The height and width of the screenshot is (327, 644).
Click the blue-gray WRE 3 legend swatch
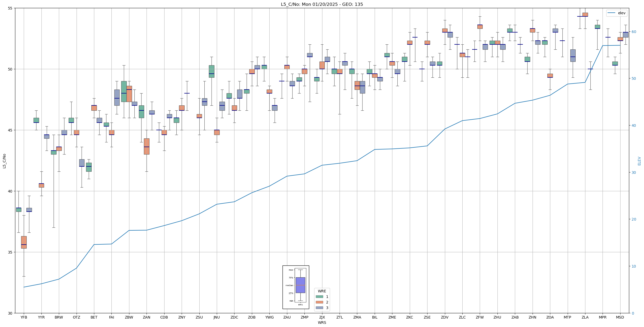[x=319, y=308]
